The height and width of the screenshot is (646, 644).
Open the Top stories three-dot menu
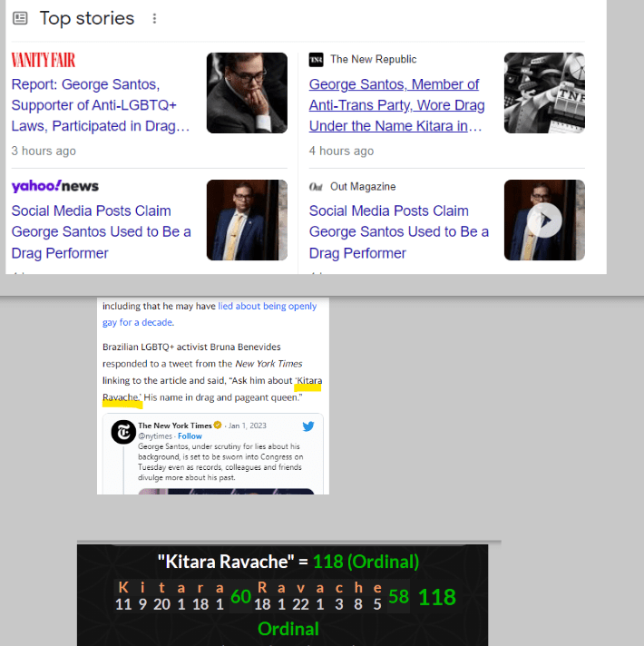click(154, 19)
